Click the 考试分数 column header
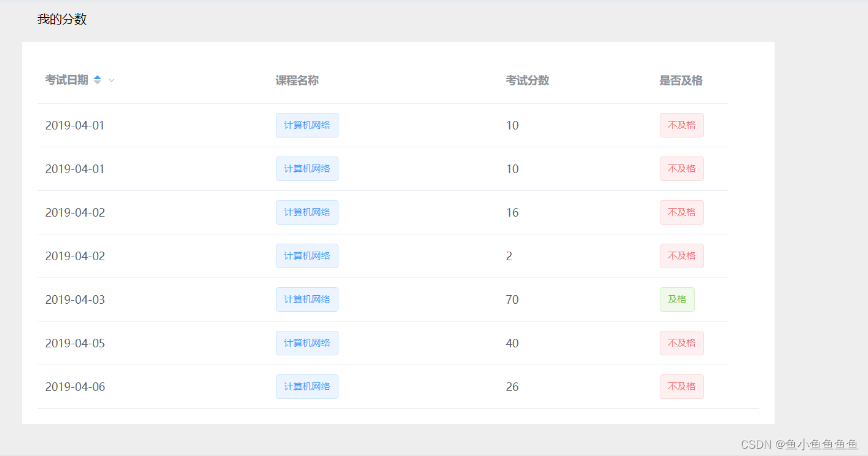The height and width of the screenshot is (456, 868). click(x=528, y=80)
